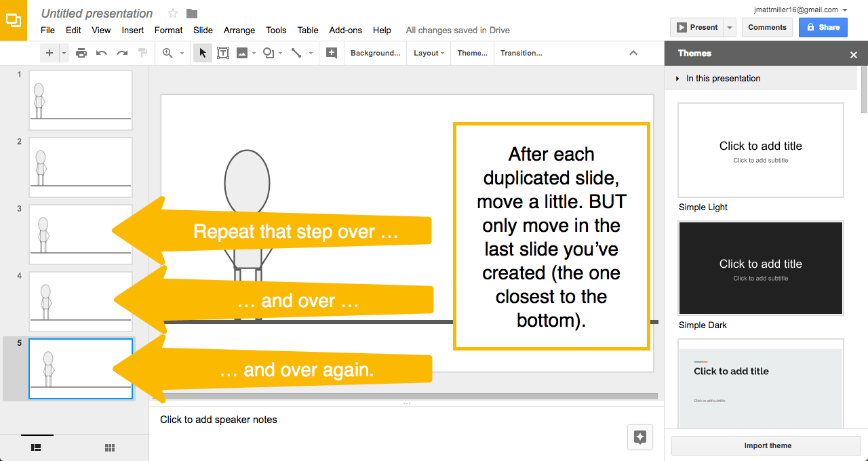Click the Zoom magnifier tool
Screen dimensions: 868x461
coord(167,53)
